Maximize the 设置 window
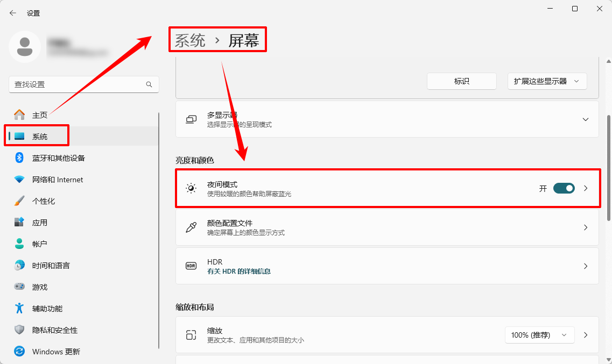612x364 pixels. coord(574,9)
